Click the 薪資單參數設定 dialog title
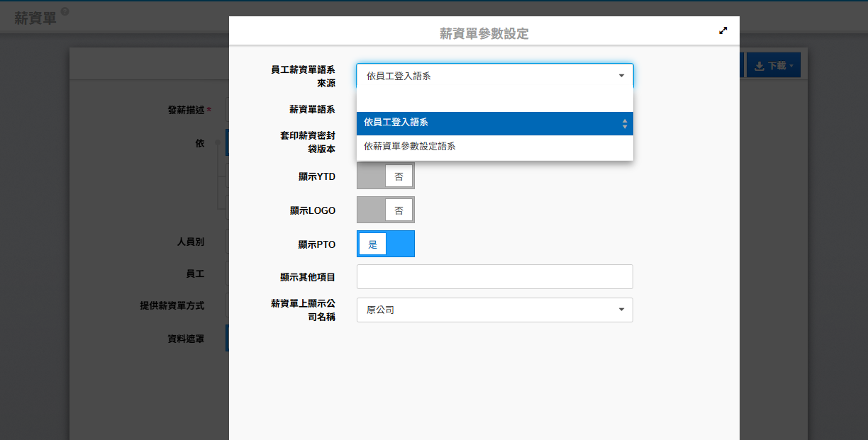 [x=484, y=33]
